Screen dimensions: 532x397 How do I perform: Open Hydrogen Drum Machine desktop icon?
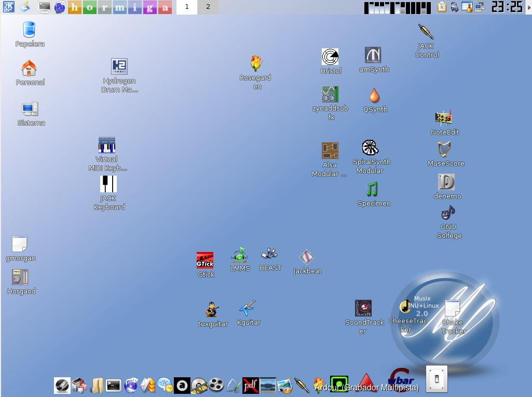pos(119,67)
